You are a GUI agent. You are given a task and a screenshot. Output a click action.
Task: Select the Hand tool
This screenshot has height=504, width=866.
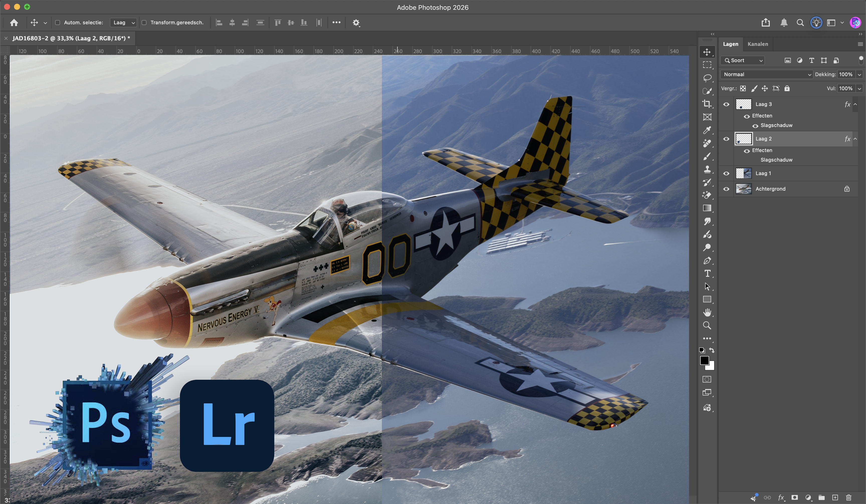[707, 312]
